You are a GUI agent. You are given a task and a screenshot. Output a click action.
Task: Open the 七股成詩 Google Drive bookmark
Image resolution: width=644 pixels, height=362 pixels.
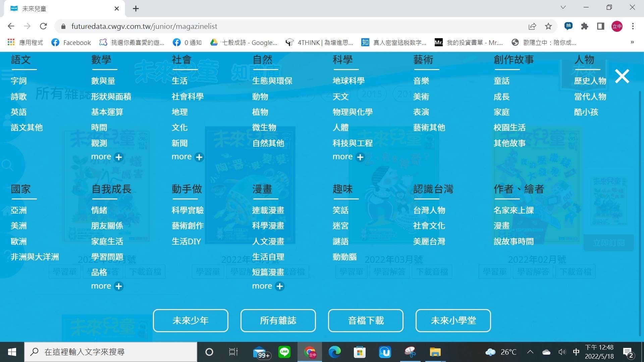(x=244, y=43)
